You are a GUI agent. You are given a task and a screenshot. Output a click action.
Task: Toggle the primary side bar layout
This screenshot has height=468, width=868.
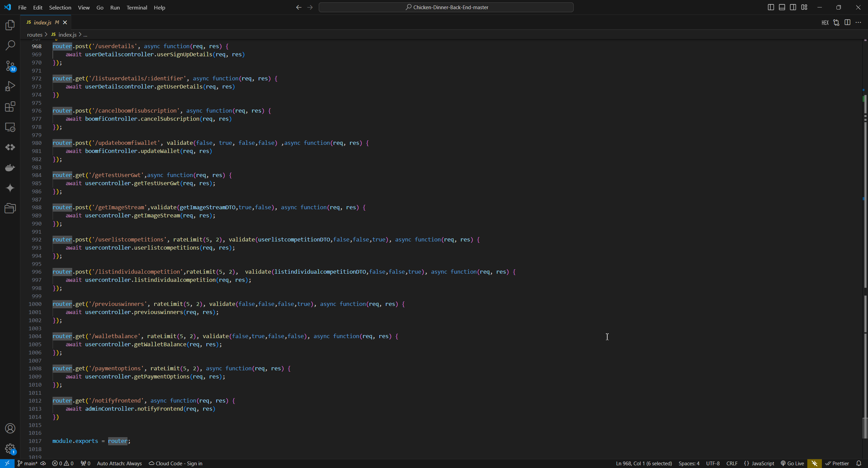click(771, 7)
